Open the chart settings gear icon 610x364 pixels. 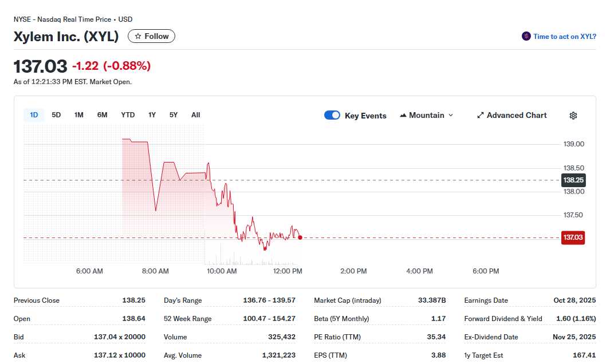tap(573, 115)
